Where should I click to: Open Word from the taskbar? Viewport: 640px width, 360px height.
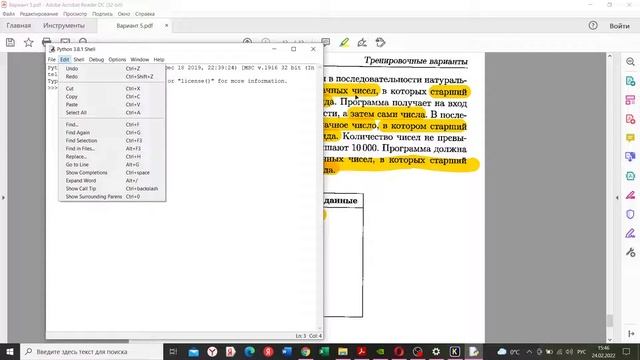pos(287,351)
